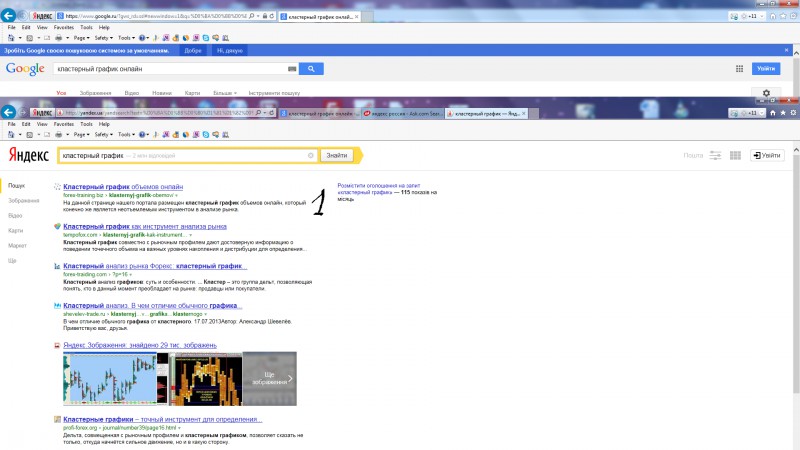Switch to Ask.com Search tab
This screenshot has width=800, height=450.
click(x=403, y=113)
